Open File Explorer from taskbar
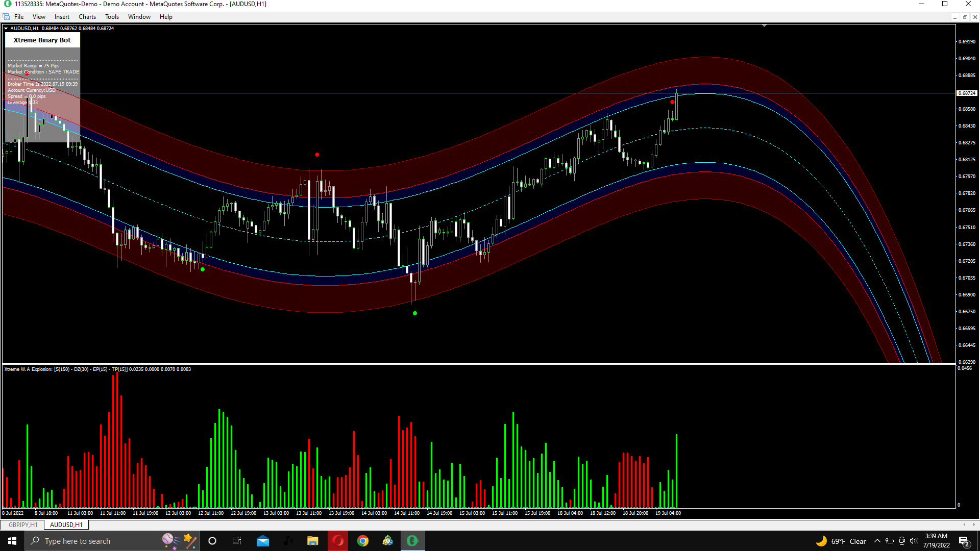 [x=312, y=541]
